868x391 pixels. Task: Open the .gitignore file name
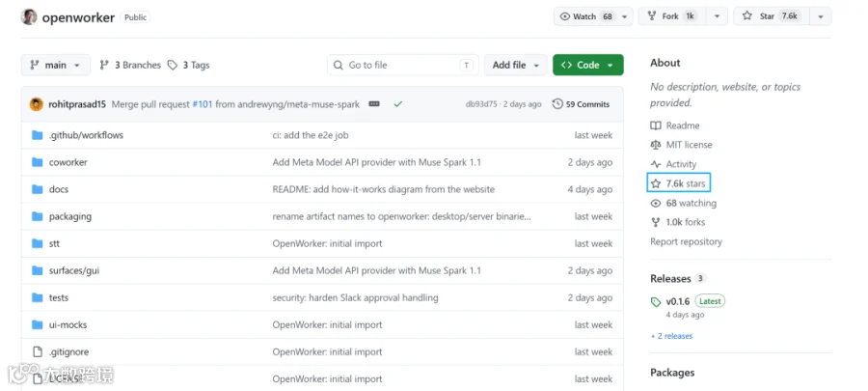tap(68, 352)
